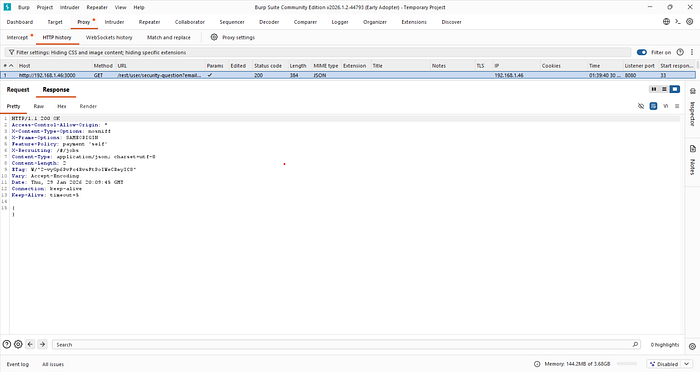Open the Disabled AI dropdown
Image resolution: width=700 pixels, height=372 pixels.
(x=669, y=364)
